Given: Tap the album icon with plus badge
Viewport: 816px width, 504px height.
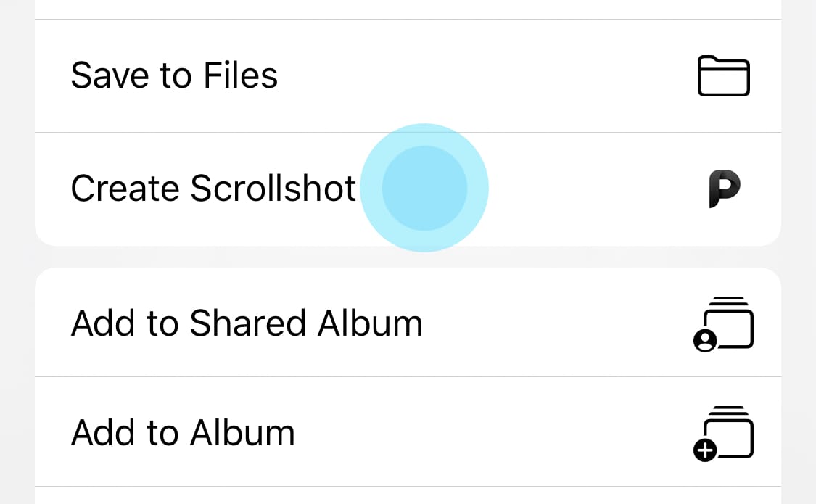Looking at the screenshot, I should pos(724,433).
